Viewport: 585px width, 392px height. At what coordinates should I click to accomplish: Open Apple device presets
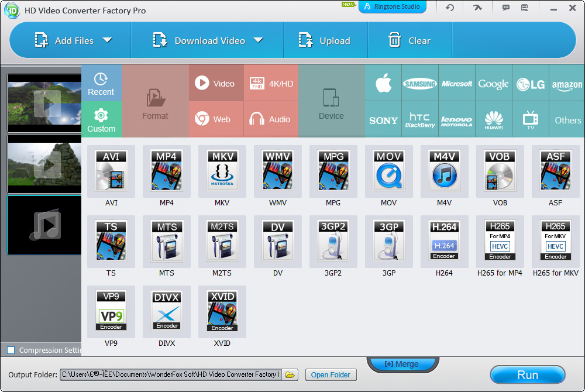(383, 83)
